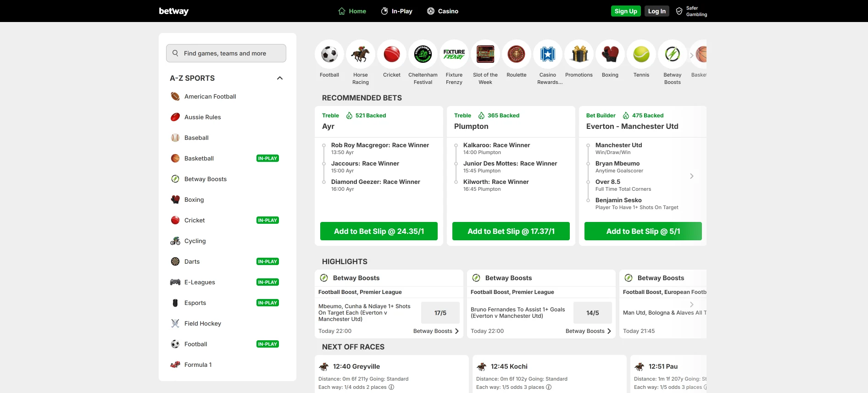Add Ayr treble at 24.35/1
The width and height of the screenshot is (868, 393).
coord(379,231)
